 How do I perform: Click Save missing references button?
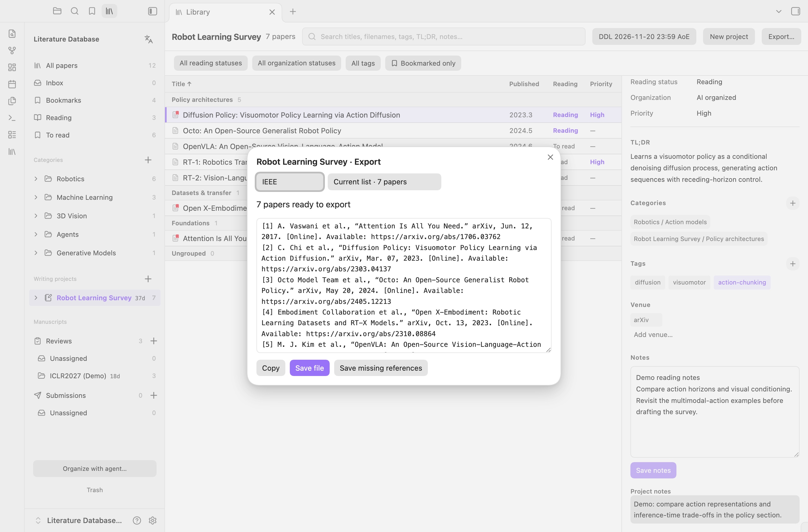pos(381,368)
